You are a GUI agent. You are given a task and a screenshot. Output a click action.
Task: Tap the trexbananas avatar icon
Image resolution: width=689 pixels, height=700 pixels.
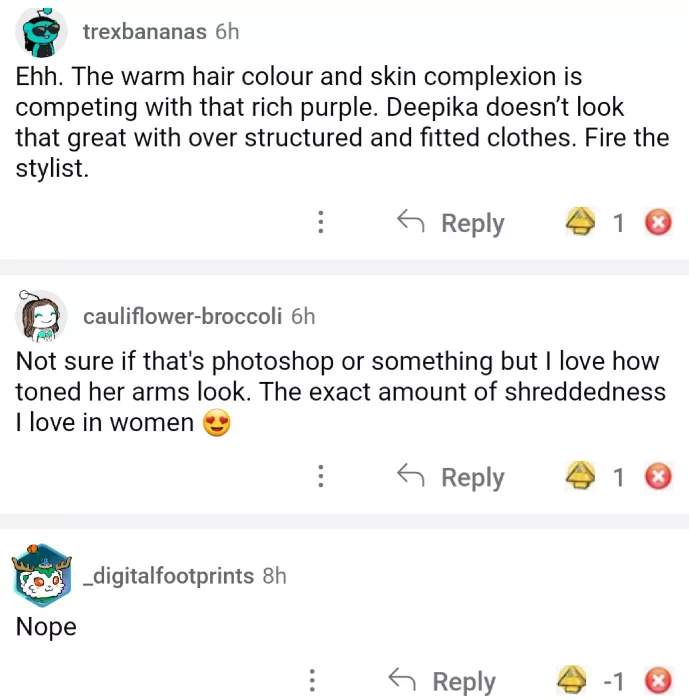coord(42,33)
